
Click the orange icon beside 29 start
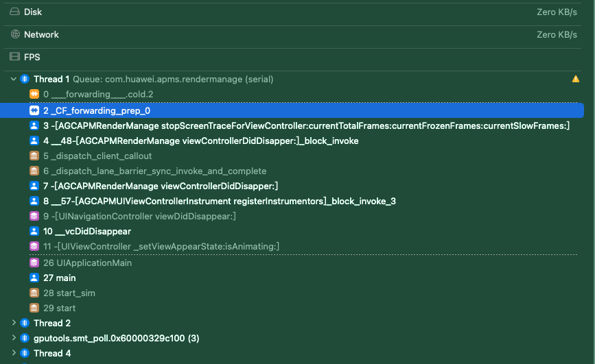click(34, 308)
